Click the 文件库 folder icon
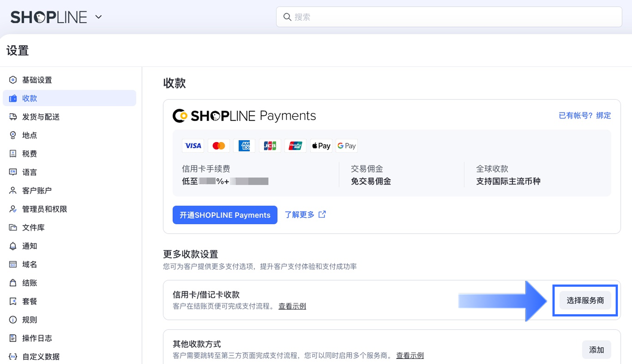 pos(13,227)
